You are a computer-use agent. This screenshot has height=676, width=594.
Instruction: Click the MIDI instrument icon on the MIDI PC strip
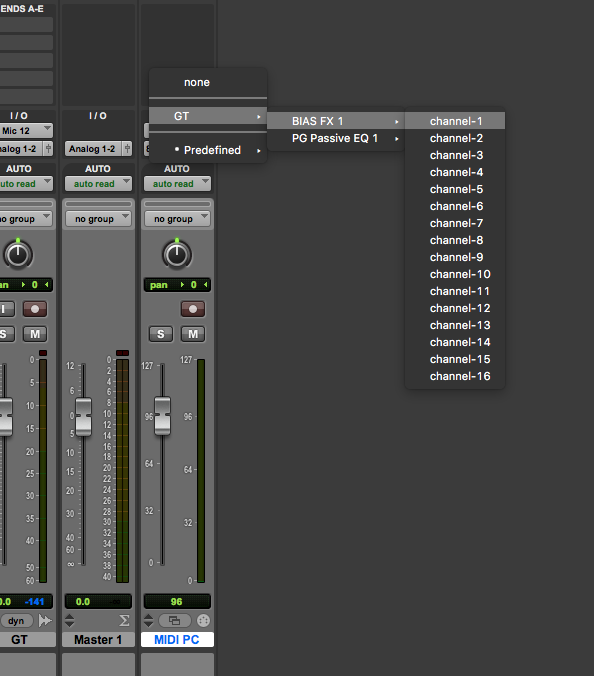tap(203, 621)
